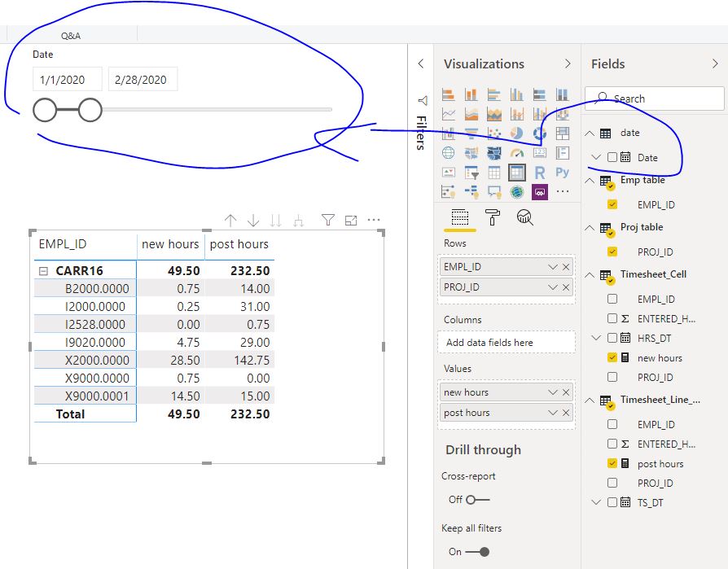Viewport: 728px width, 569px height.
Task: Click the right handle of date slider
Action: (x=90, y=110)
